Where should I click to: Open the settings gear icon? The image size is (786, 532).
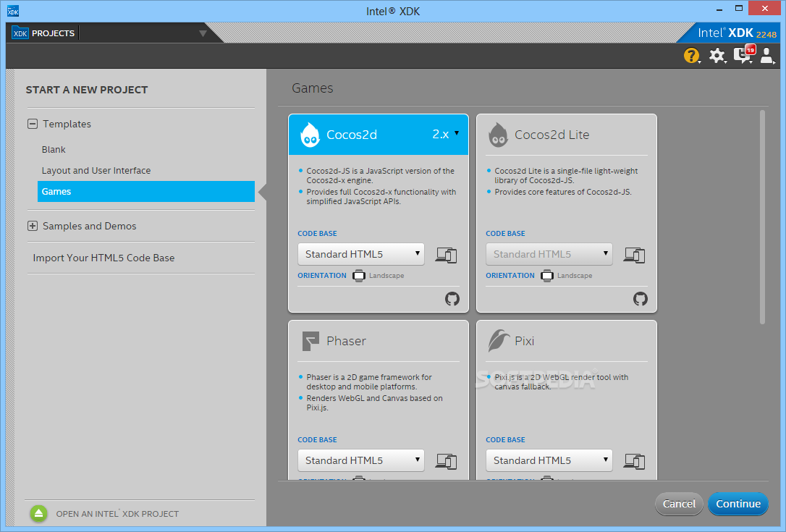click(717, 56)
